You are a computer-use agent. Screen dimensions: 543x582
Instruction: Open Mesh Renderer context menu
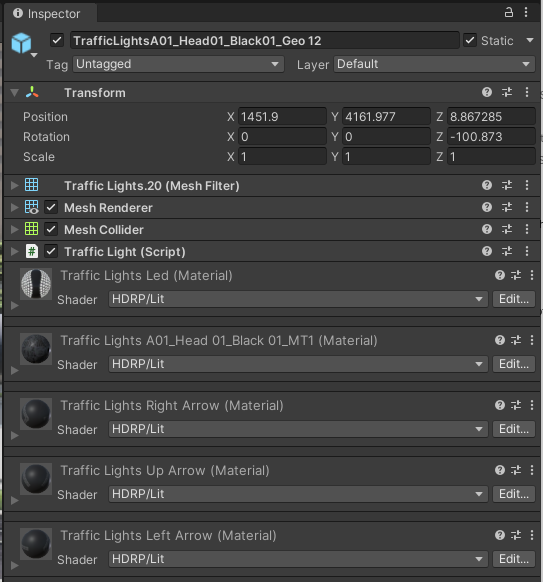coord(527,207)
